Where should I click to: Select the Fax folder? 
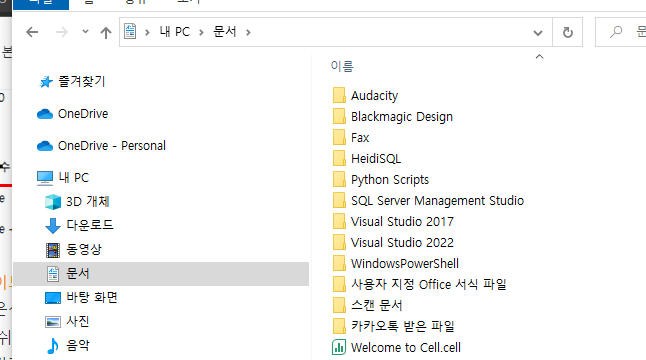(360, 138)
